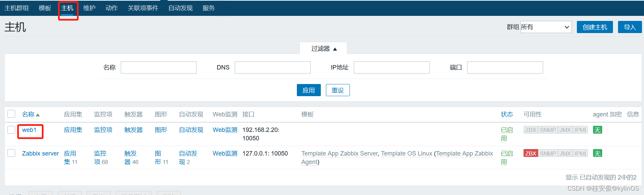Image resolution: width=644 pixels, height=195 pixels.
Task: Select the web1 host checkbox
Action: pyautogui.click(x=11, y=130)
